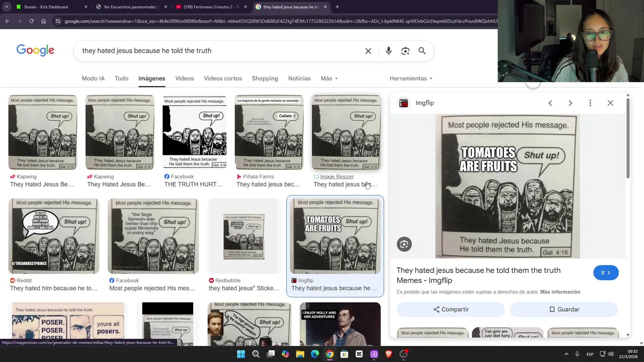Open Brave browser from the taskbar

pyautogui.click(x=388, y=354)
